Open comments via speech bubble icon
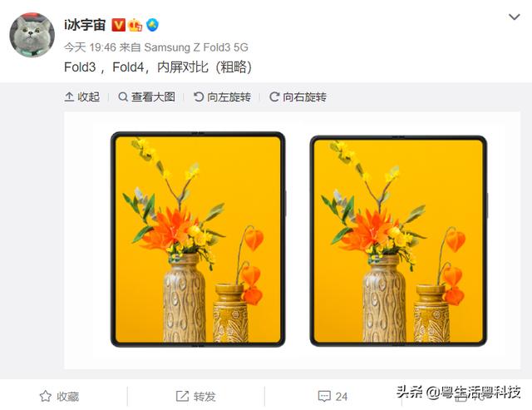Image resolution: width=532 pixels, height=410 pixels. (x=324, y=396)
